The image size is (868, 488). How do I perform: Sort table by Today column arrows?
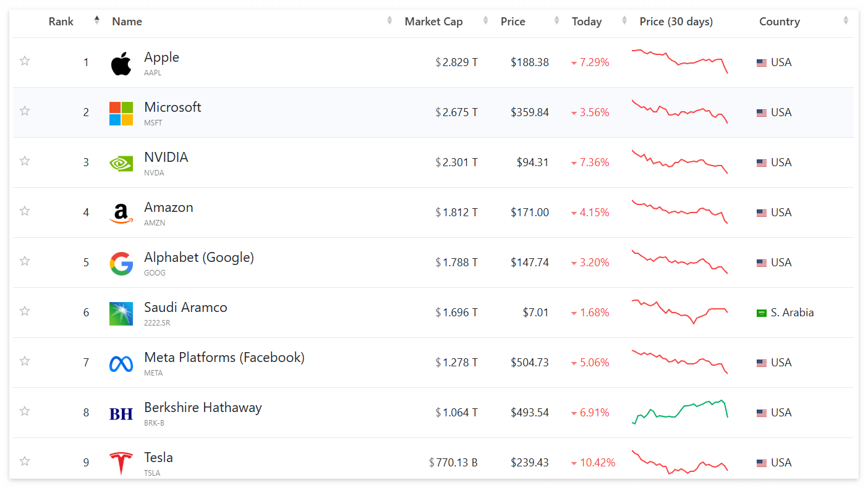pyautogui.click(x=624, y=20)
